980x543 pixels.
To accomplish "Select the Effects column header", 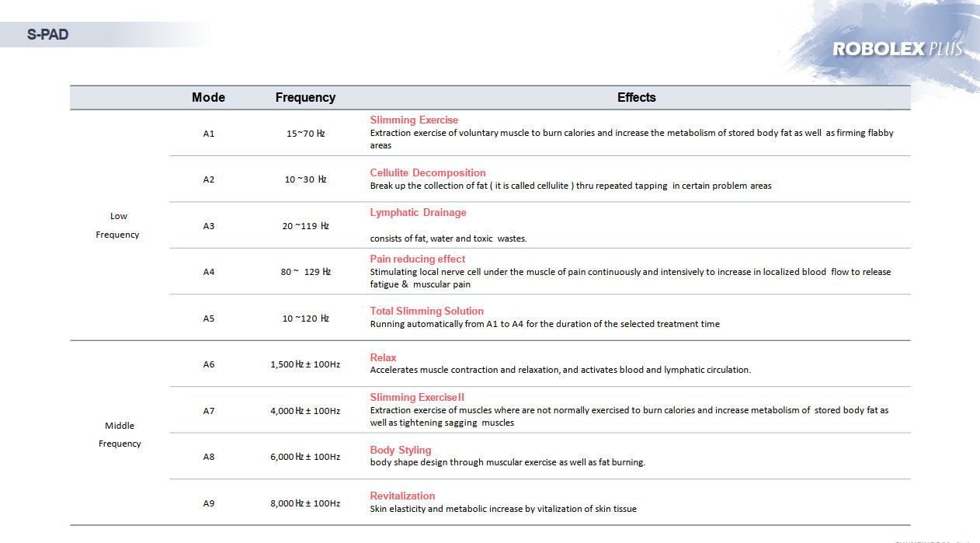I will click(637, 97).
